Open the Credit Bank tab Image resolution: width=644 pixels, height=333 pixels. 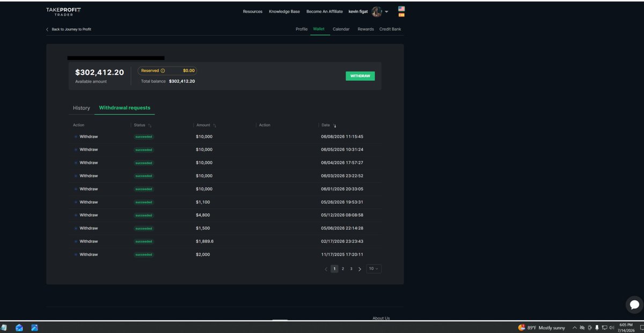coord(390,29)
